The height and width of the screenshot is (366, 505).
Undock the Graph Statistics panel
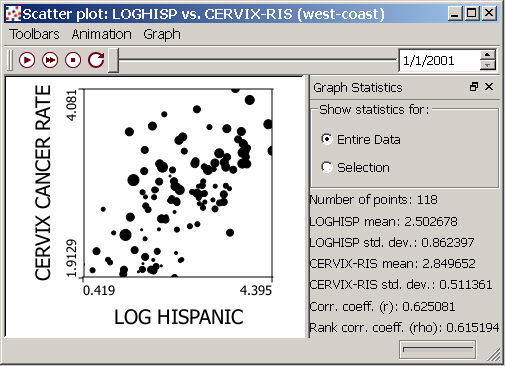[x=474, y=87]
